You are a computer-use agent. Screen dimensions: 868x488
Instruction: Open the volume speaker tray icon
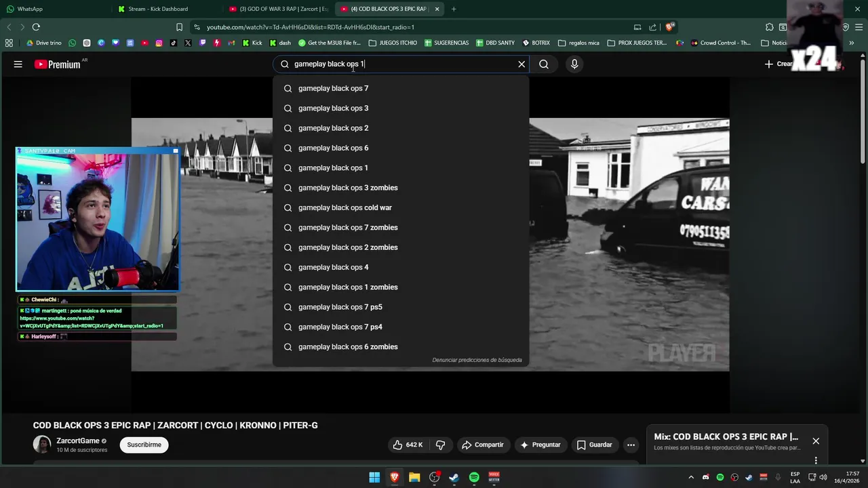click(823, 477)
